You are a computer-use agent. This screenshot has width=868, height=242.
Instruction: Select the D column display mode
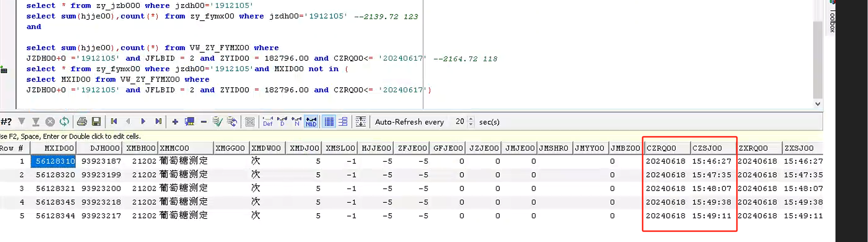tap(282, 122)
